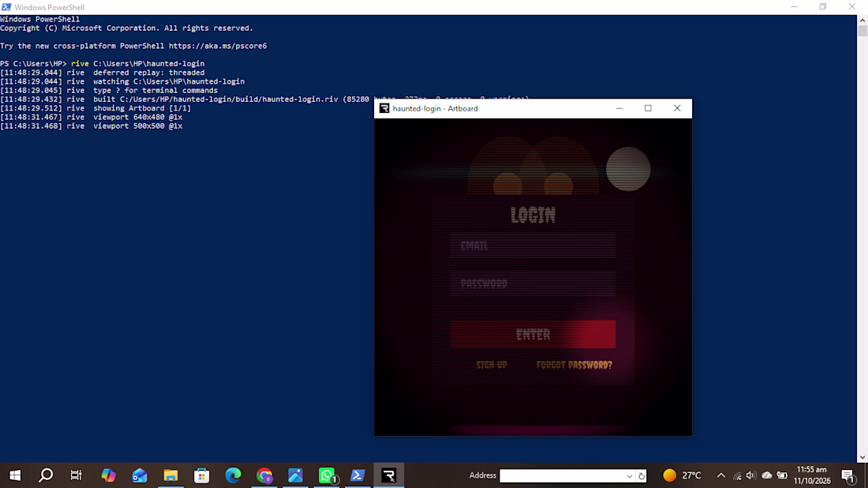The width and height of the screenshot is (868, 488).
Task: Open File Explorer from the taskbar
Action: (170, 475)
